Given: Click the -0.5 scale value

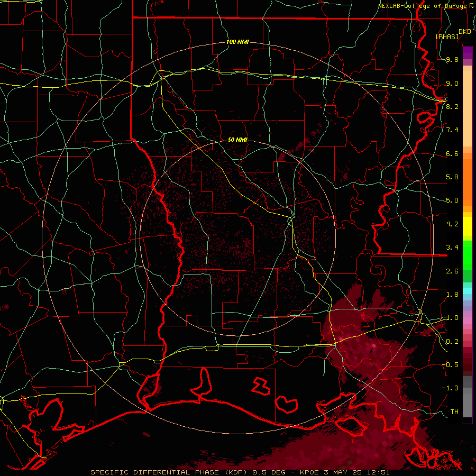Looking at the screenshot, I should point(450,364).
